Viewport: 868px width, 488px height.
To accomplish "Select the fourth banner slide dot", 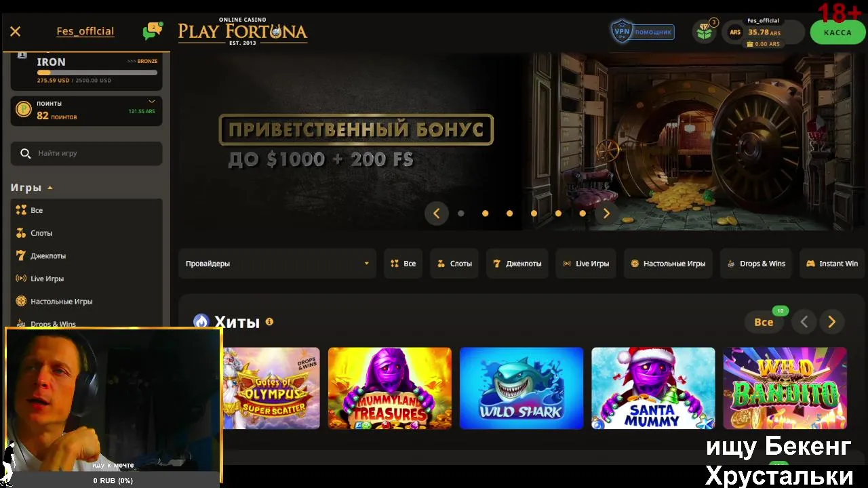I will (x=534, y=213).
